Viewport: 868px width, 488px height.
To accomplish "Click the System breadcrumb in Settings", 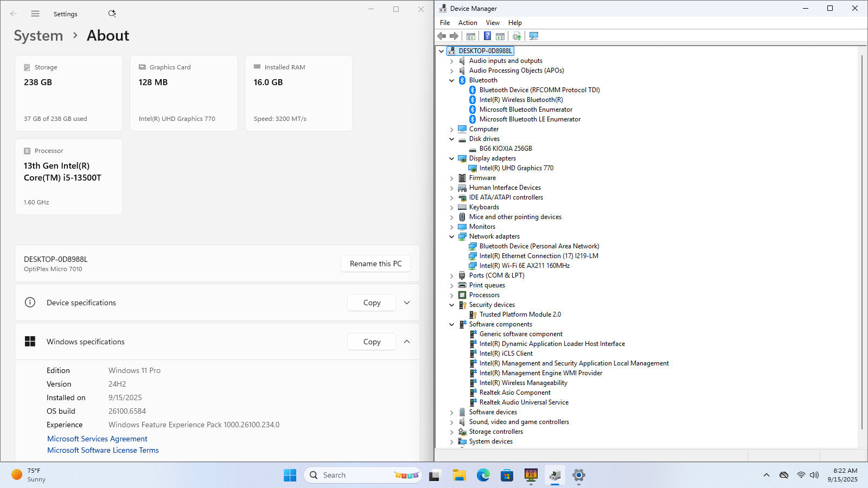I will (39, 36).
